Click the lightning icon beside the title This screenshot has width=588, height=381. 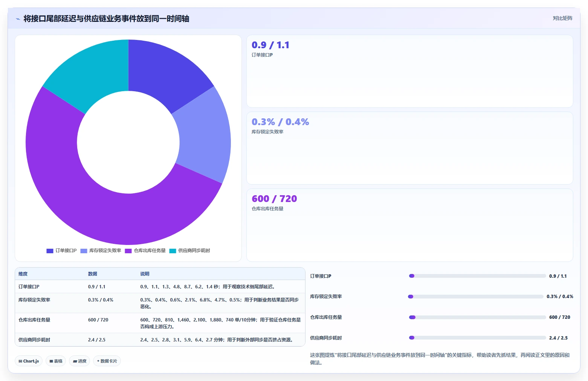pos(18,19)
